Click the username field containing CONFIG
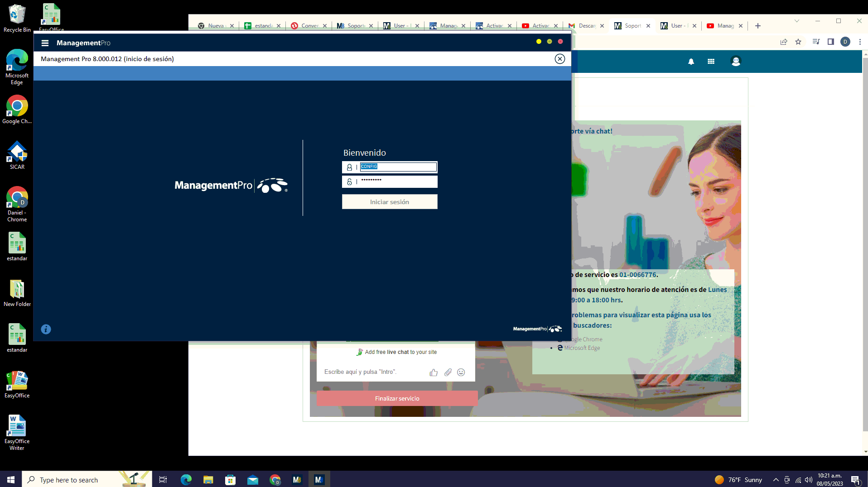The width and height of the screenshot is (868, 487). click(x=398, y=167)
